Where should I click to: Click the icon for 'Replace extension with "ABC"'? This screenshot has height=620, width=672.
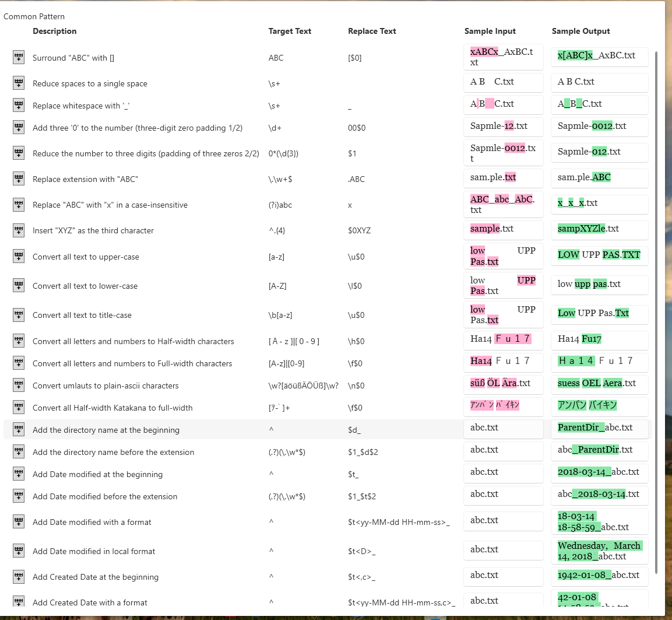pyautogui.click(x=19, y=179)
